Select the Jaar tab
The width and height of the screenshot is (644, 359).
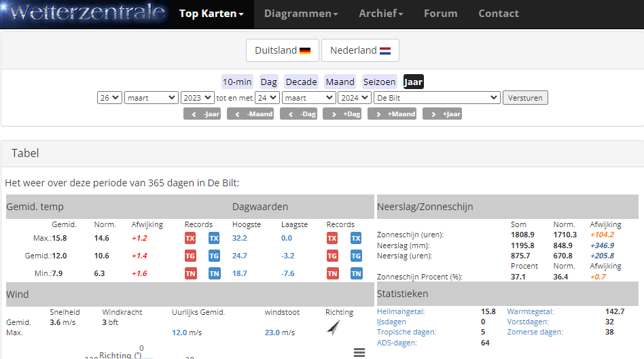coord(413,82)
